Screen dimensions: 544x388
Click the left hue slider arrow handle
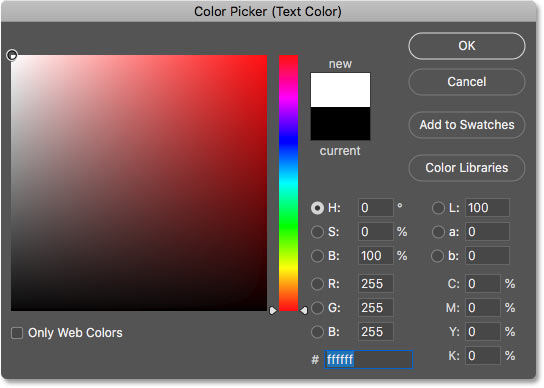(273, 310)
